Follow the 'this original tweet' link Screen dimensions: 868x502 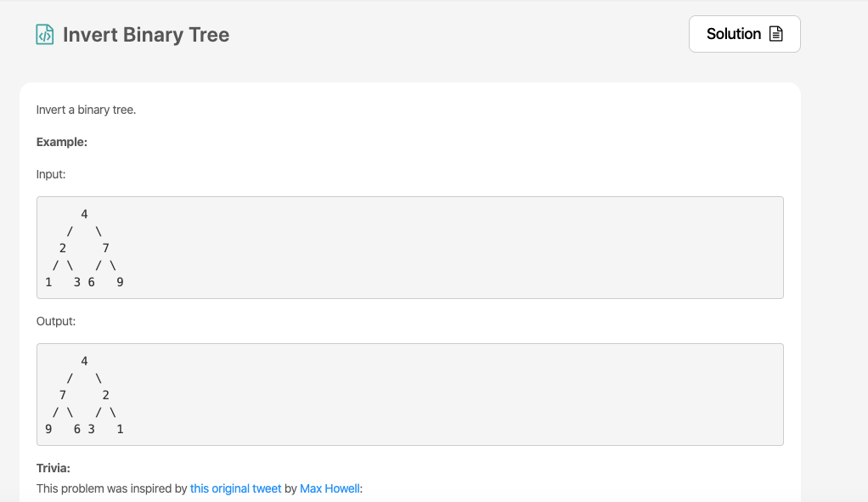tap(234, 488)
